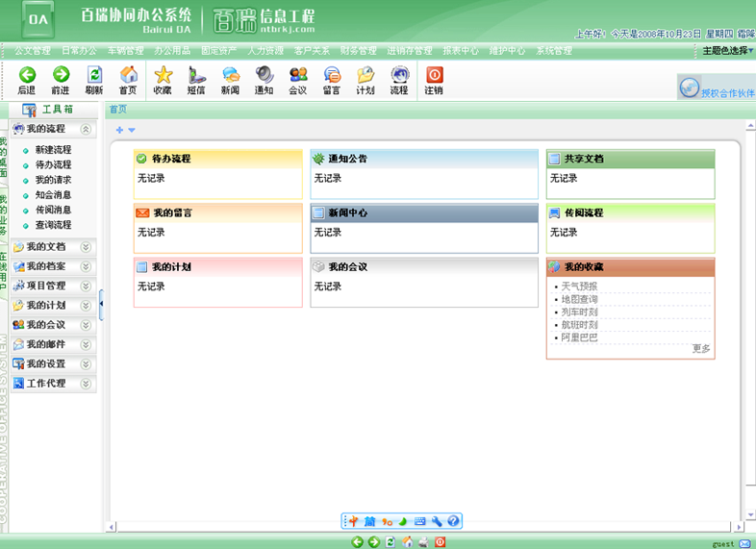Expand the 我的文档 sidebar section
Screen dimensions: 756x549
(86, 247)
